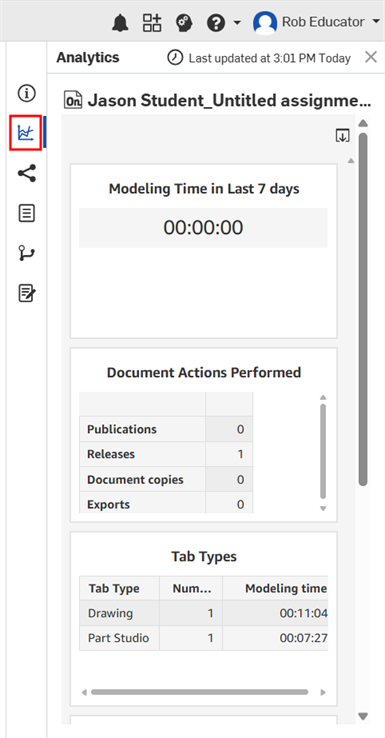The height and width of the screenshot is (738, 385).
Task: Click the Last updated clock icon
Action: pos(175,58)
